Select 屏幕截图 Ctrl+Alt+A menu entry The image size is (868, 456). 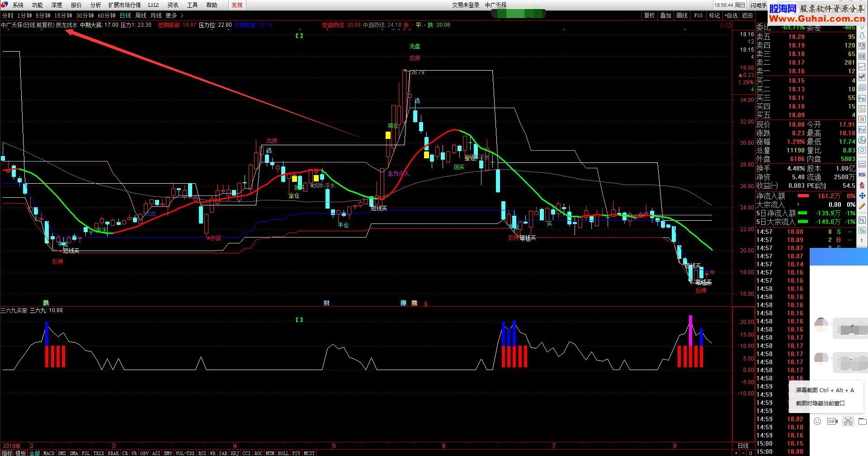coord(825,390)
